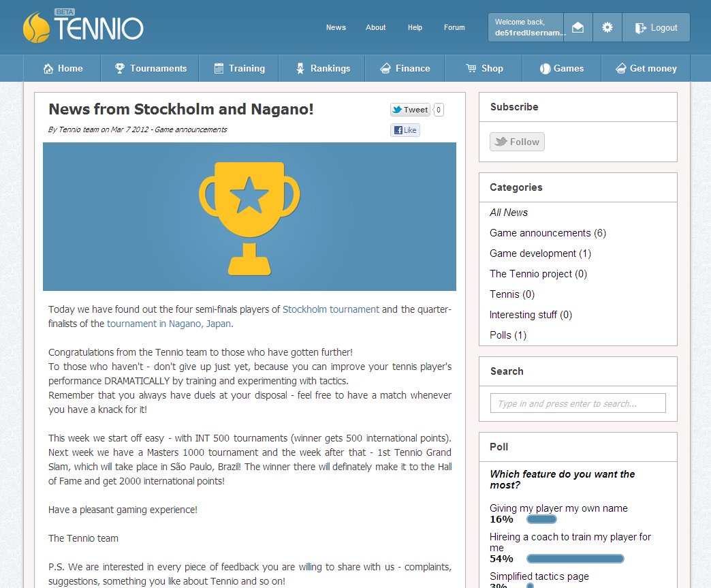Image resolution: width=711 pixels, height=588 pixels.
Task: Open Interesting stuff (0) category
Action: tap(531, 315)
